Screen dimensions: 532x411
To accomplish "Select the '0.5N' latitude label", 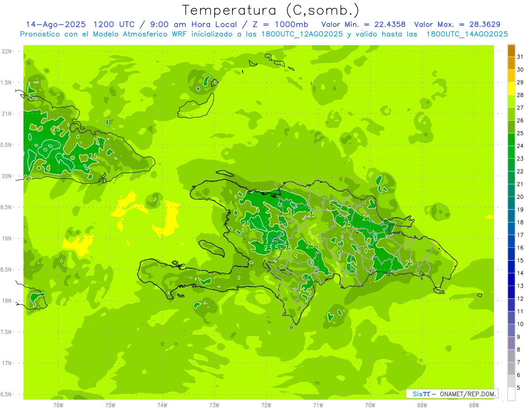I will [7, 145].
